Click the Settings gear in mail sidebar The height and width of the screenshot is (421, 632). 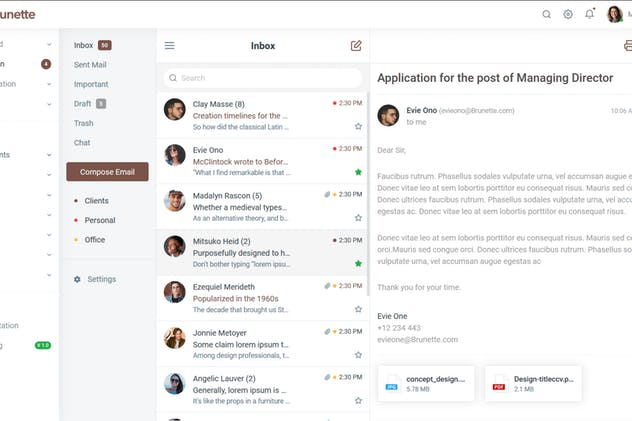(77, 279)
